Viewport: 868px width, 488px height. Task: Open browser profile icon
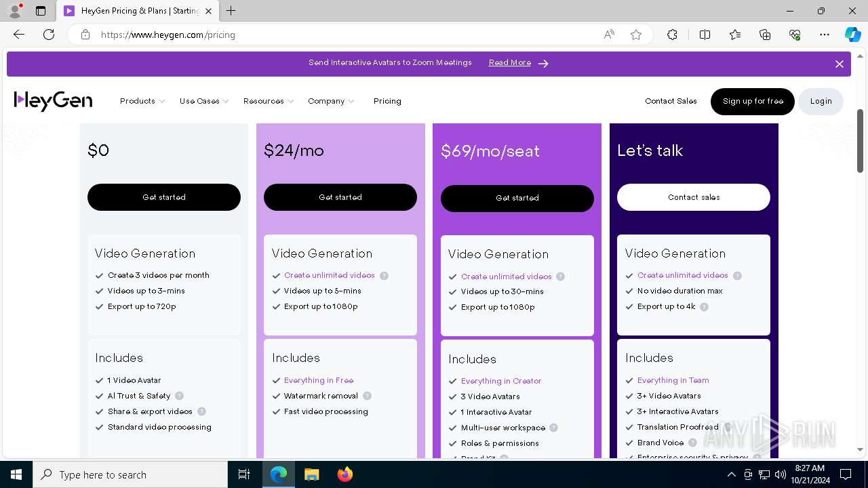15,11
